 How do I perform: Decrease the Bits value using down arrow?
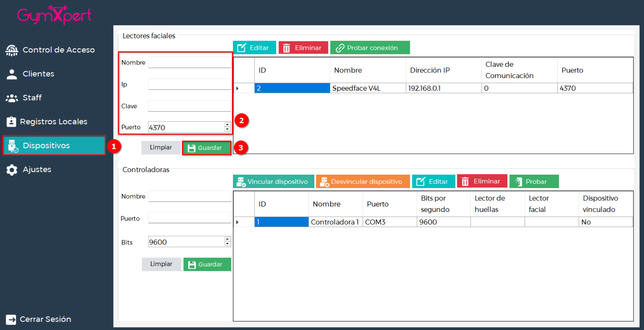point(227,244)
